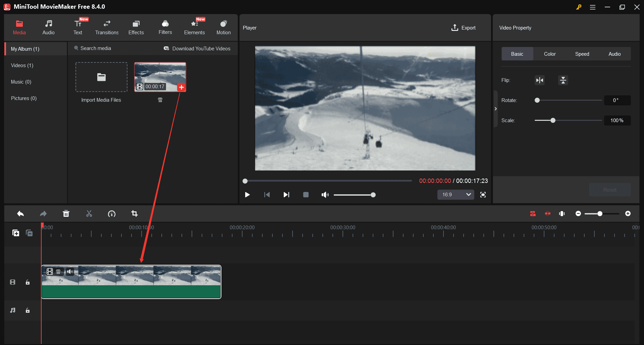644x345 pixels.
Task: Lock the music track
Action: (x=28, y=310)
